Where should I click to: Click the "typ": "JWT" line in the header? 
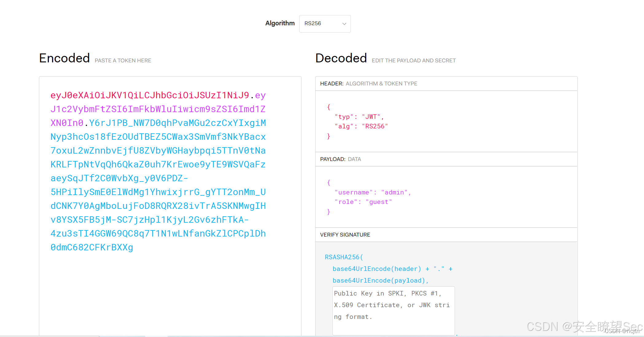coord(359,117)
